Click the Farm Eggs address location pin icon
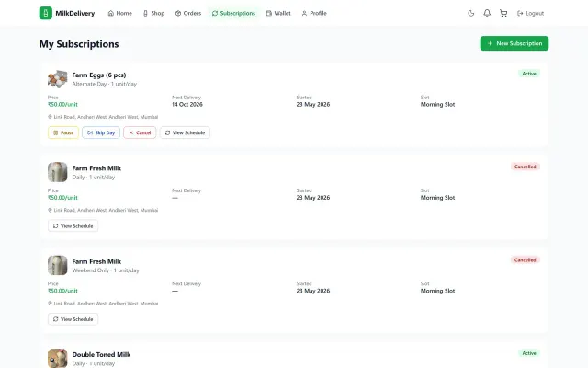The height and width of the screenshot is (368, 588). (50, 117)
